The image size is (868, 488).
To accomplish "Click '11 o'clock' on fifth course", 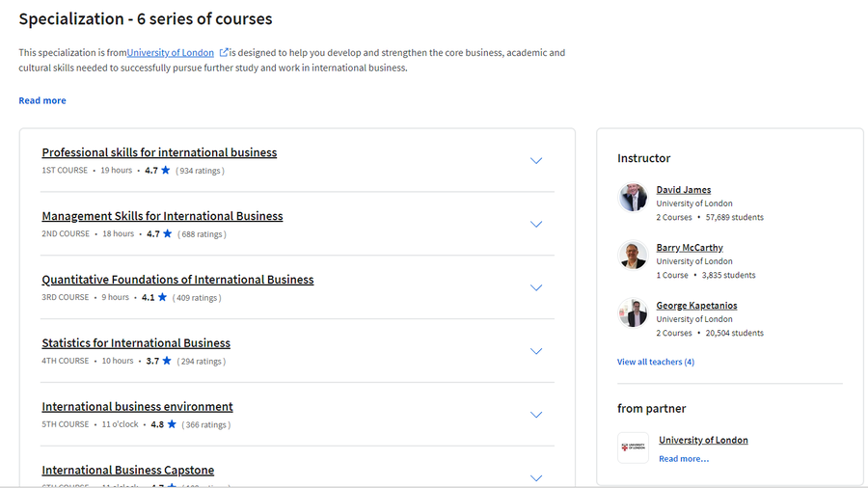I will pos(120,424).
